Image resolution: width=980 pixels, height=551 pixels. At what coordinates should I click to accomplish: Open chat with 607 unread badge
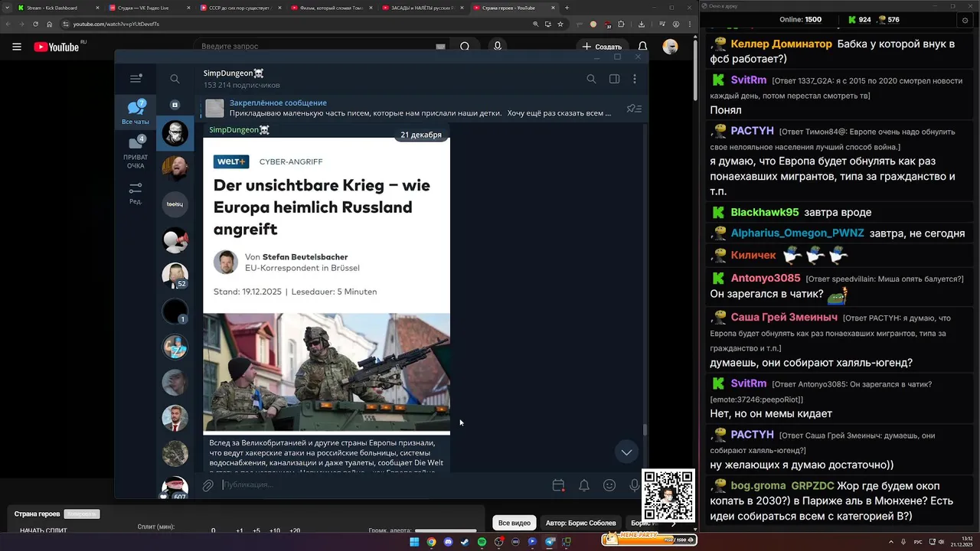point(175,488)
